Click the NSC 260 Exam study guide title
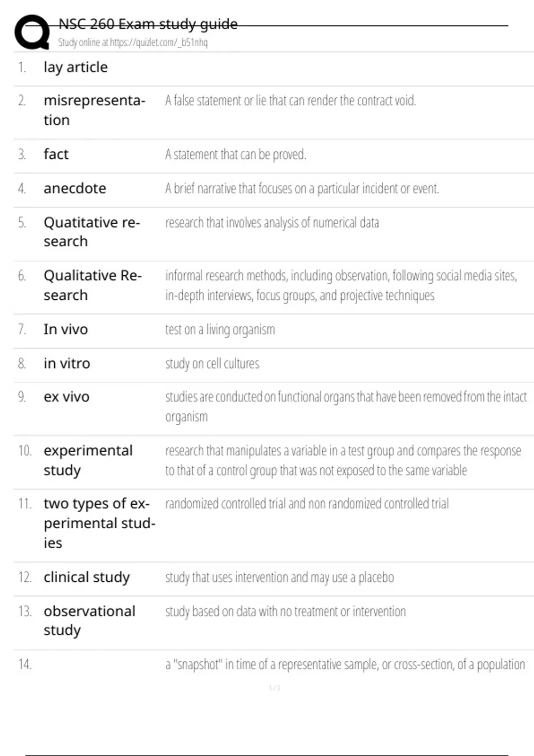 (148, 24)
